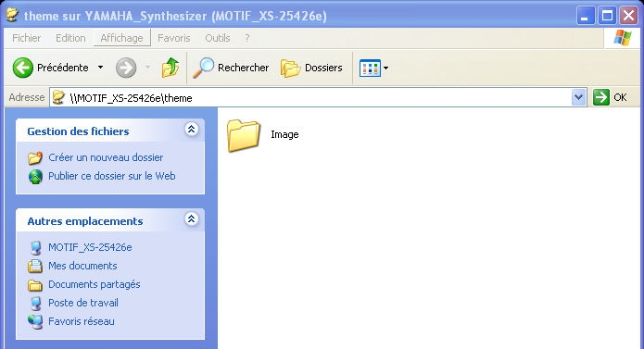Open the Fichier menu
The image size is (644, 349).
(x=26, y=38)
